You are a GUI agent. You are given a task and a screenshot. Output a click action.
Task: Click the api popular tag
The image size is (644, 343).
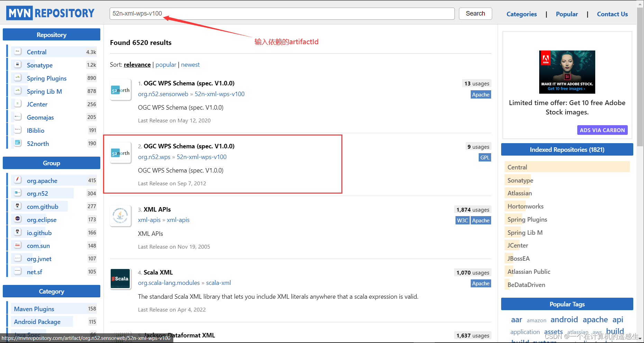618,319
